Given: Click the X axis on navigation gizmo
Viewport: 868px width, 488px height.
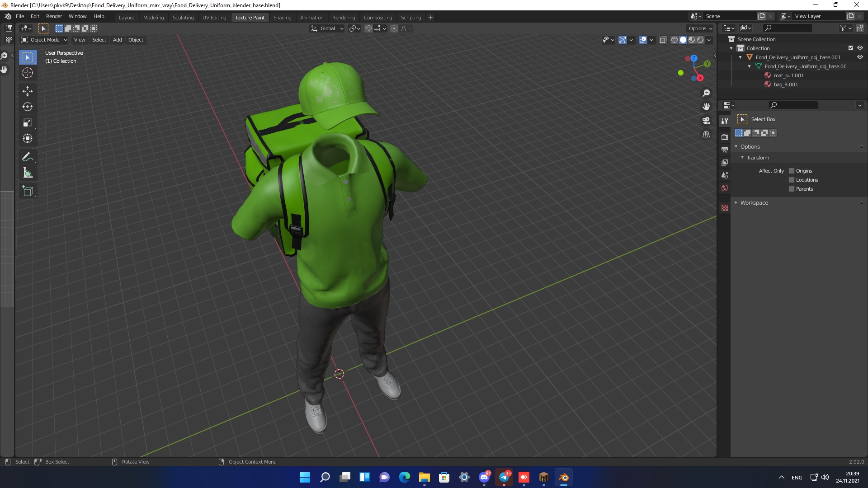Looking at the screenshot, I should 700,78.
